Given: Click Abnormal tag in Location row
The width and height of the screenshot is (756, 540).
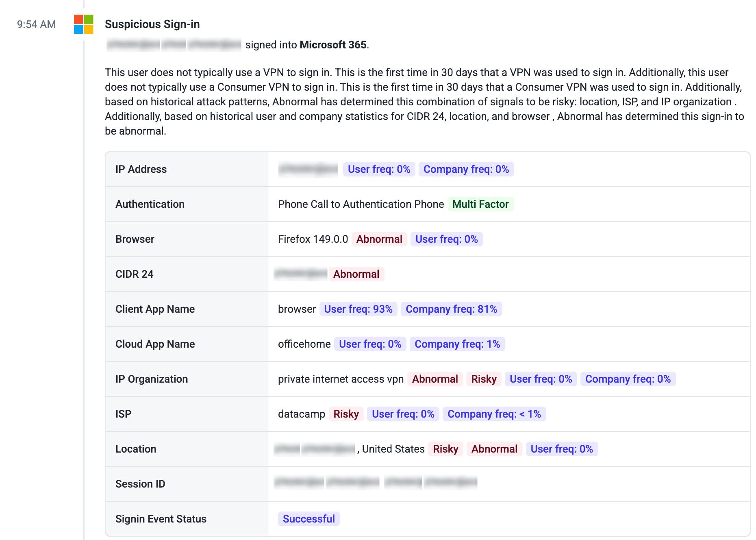Looking at the screenshot, I should [x=494, y=449].
